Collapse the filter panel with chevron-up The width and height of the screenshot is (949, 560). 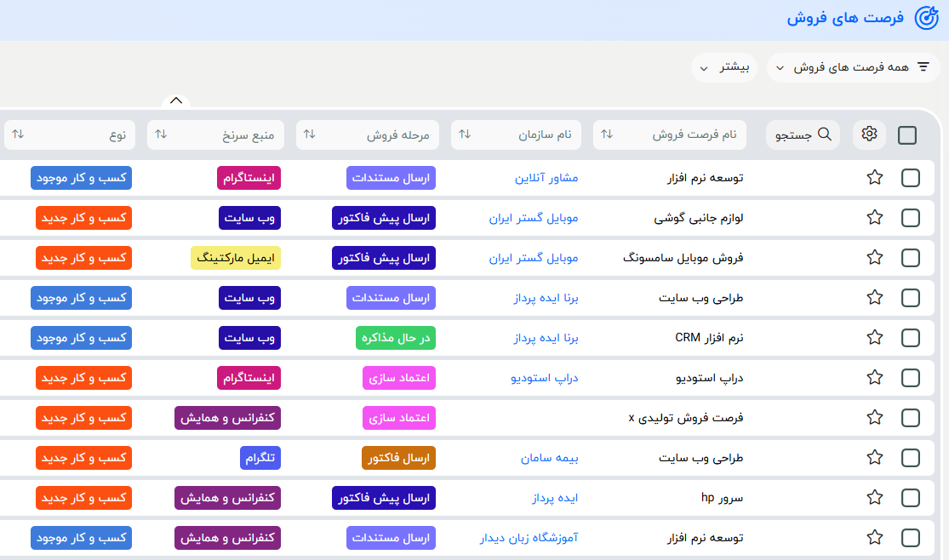coord(176,100)
